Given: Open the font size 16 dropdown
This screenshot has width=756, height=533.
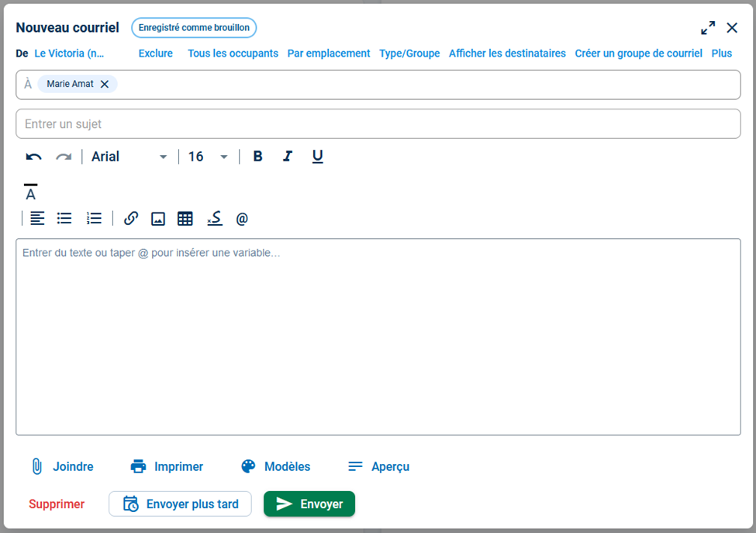Looking at the screenshot, I should click(x=208, y=157).
